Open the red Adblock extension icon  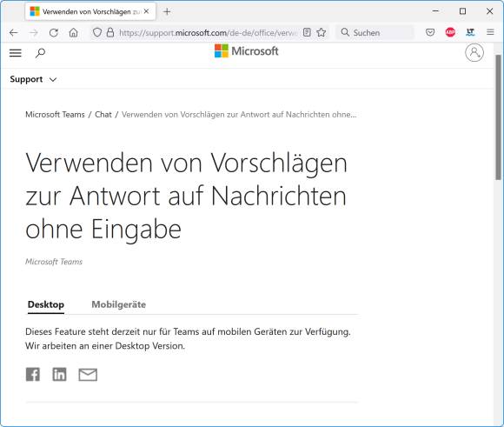[x=450, y=32]
